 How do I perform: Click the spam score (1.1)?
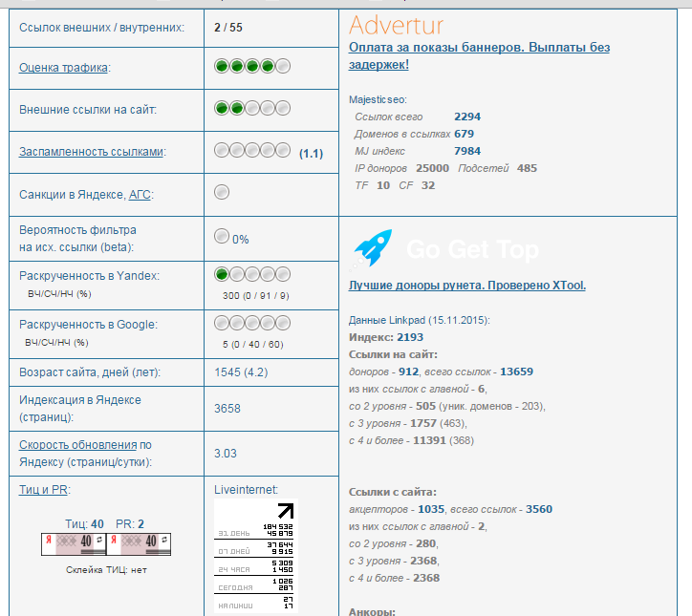tap(312, 154)
